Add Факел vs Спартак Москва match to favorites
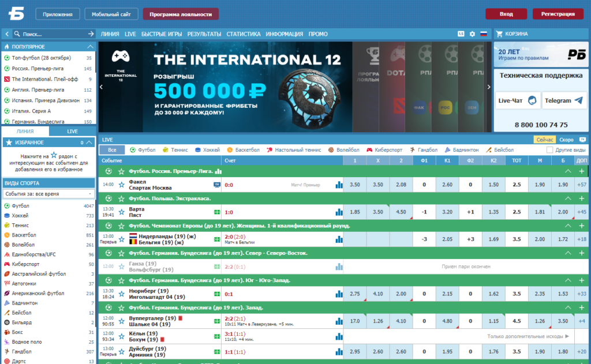591x364 pixels. click(121, 185)
